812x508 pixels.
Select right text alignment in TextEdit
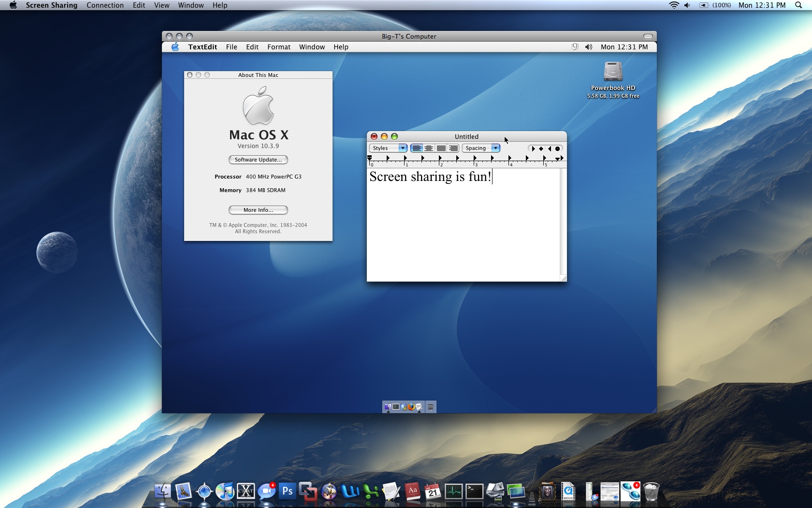point(453,149)
